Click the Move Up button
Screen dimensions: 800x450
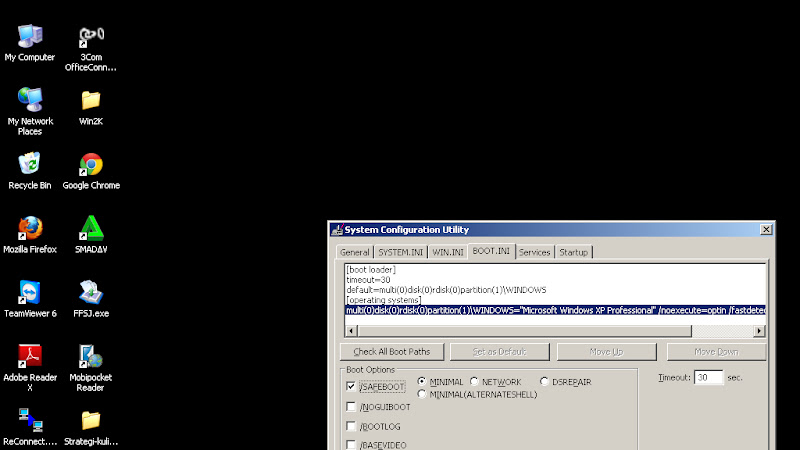coord(606,352)
